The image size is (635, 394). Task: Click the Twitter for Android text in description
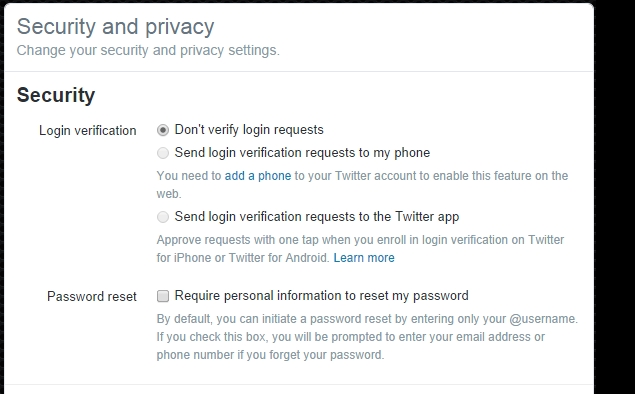[x=278, y=258]
